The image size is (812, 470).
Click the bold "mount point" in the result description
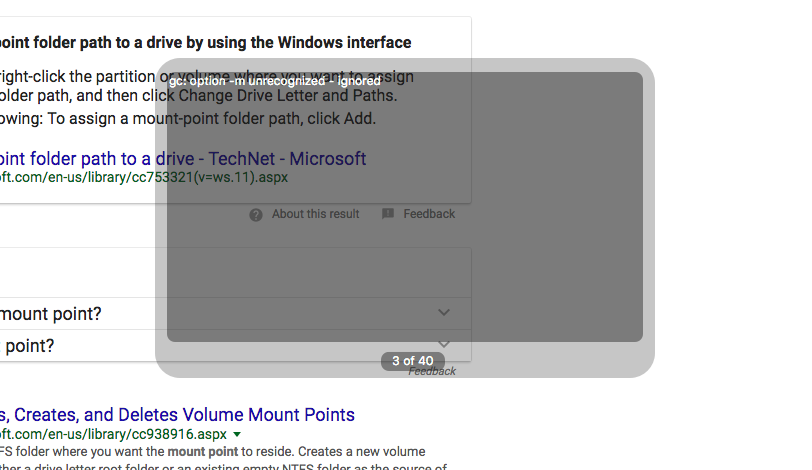pos(202,451)
